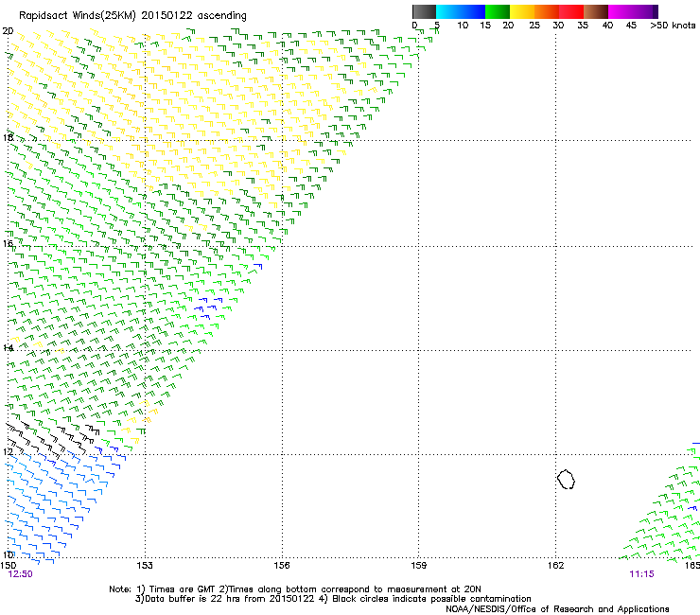Click the orange 25-30 knots color segment
The image size is (700, 615).
(x=547, y=11)
